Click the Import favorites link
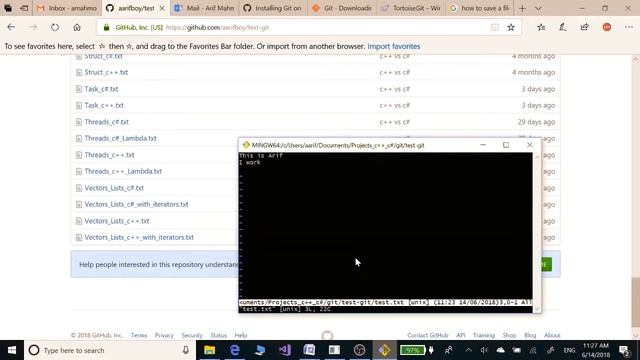The height and width of the screenshot is (360, 640). pos(393,46)
